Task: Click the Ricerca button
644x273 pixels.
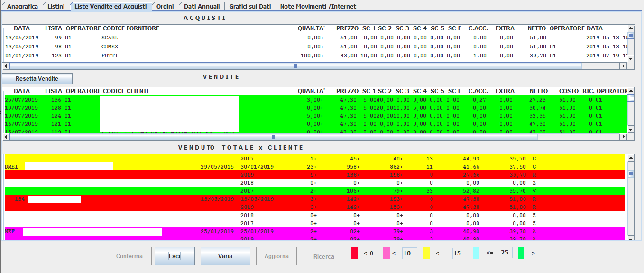Action: point(324,256)
